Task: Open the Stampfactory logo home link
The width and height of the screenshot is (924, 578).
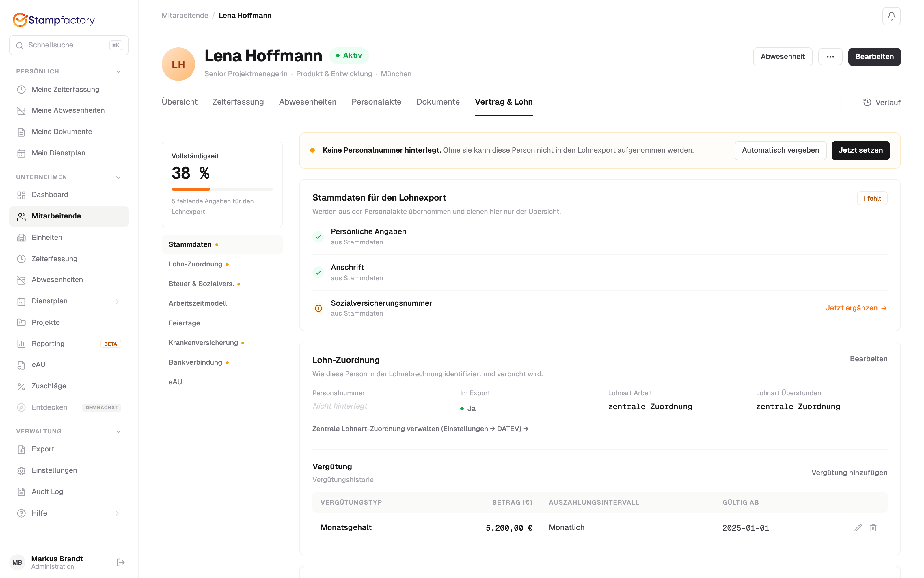Action: click(x=53, y=20)
